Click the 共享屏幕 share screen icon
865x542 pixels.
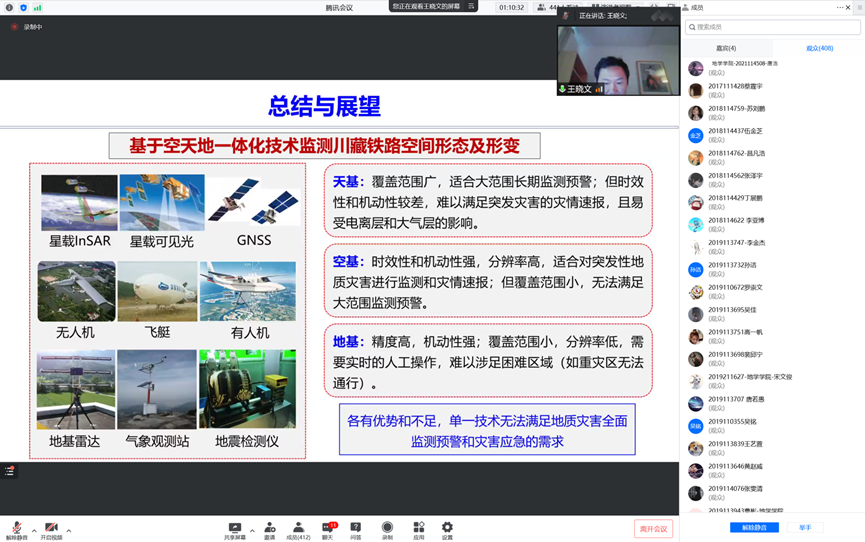tap(235, 529)
